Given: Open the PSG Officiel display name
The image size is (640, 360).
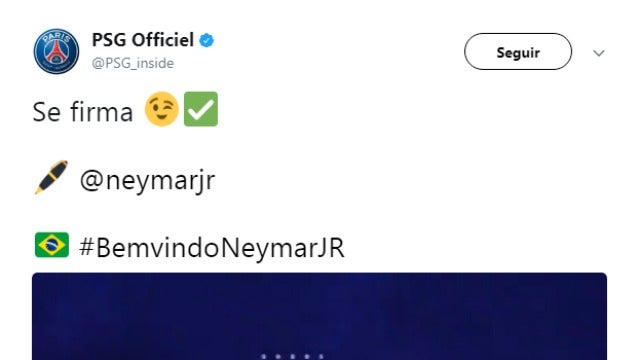Looking at the screenshot, I should (143, 40).
